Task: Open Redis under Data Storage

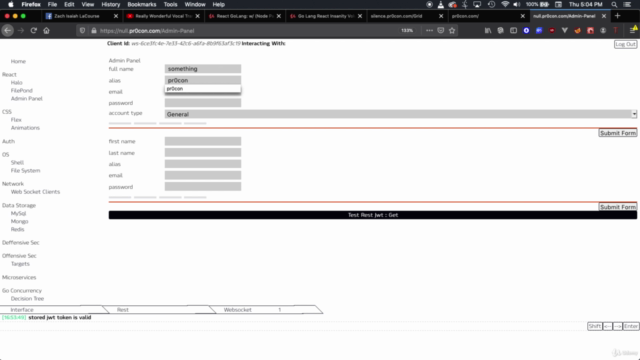Action: pyautogui.click(x=18, y=229)
